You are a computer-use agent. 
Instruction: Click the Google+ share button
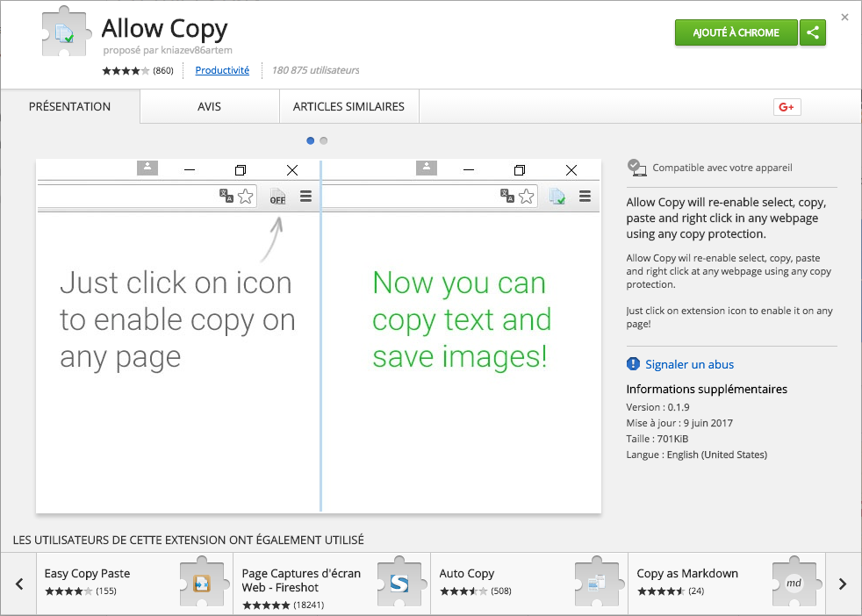[x=787, y=107]
